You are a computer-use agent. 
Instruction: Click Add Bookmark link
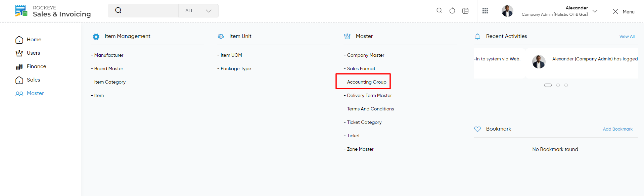point(617,129)
